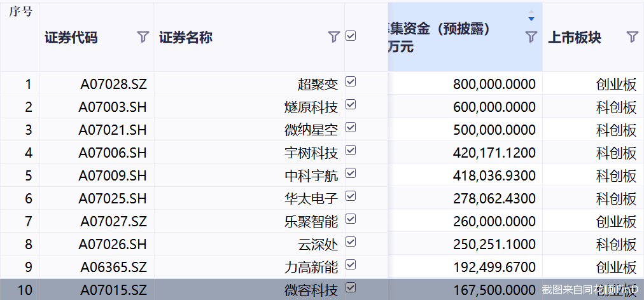Open filter for 募集资金 column
The width and height of the screenshot is (644, 300).
pos(531,37)
